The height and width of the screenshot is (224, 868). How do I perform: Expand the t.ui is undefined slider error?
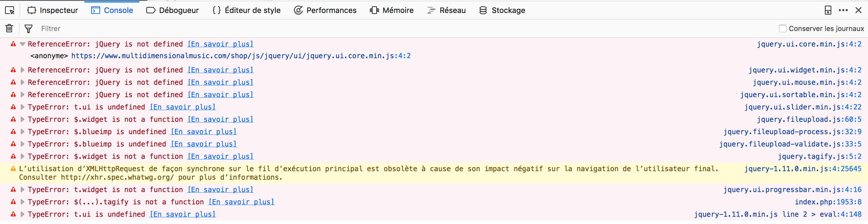tap(22, 107)
